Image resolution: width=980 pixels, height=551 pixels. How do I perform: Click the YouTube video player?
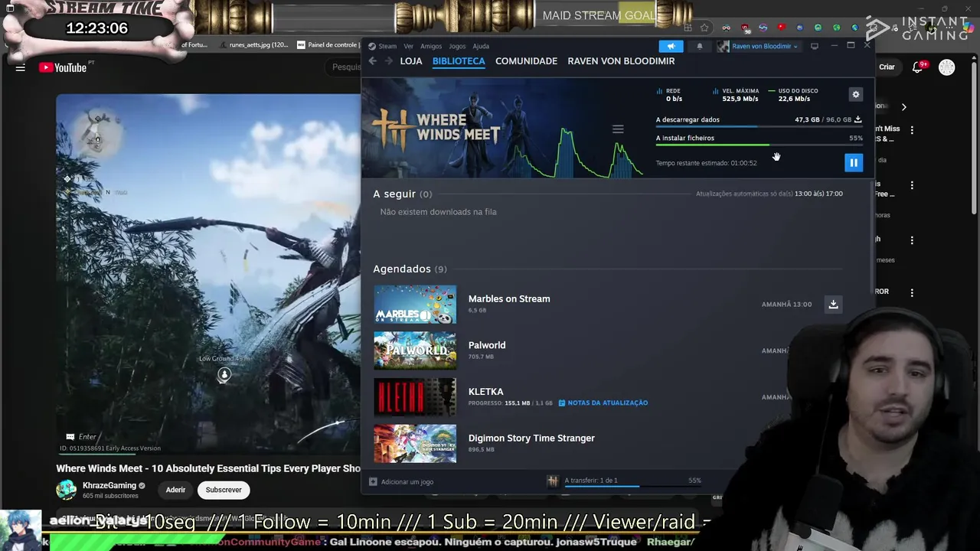[208, 274]
